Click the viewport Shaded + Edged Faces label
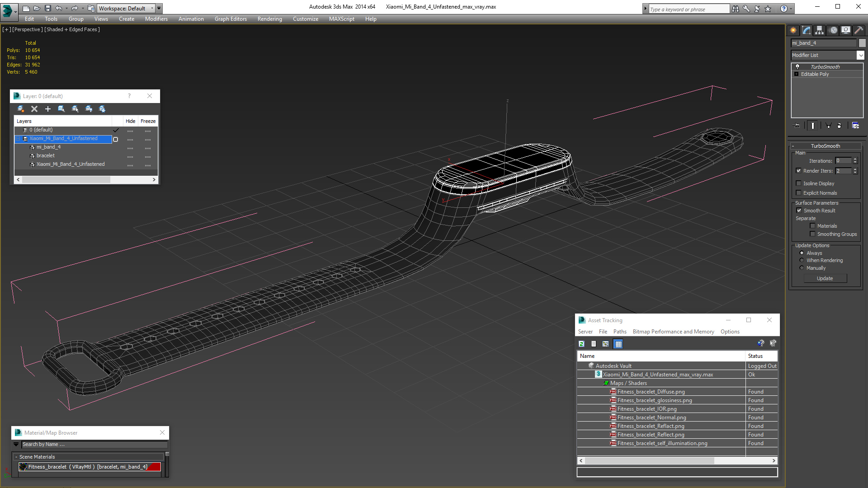Screen dimensions: 868x488 coord(72,29)
